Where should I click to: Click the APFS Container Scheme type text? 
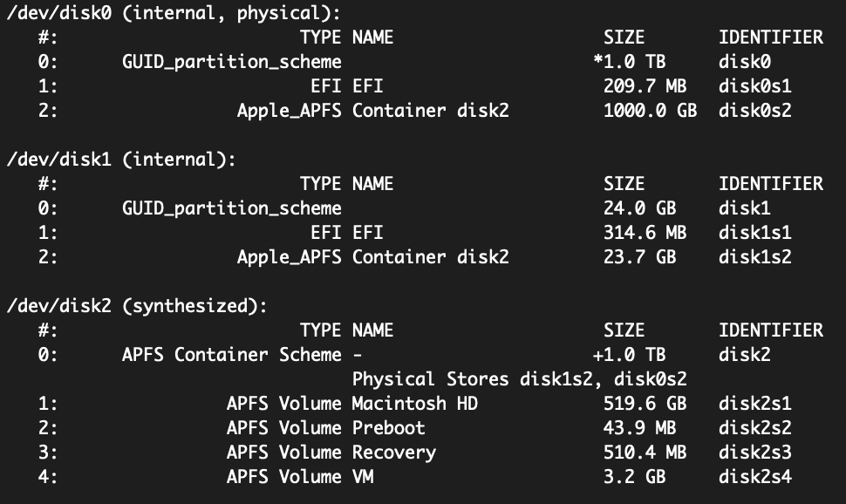pos(232,355)
